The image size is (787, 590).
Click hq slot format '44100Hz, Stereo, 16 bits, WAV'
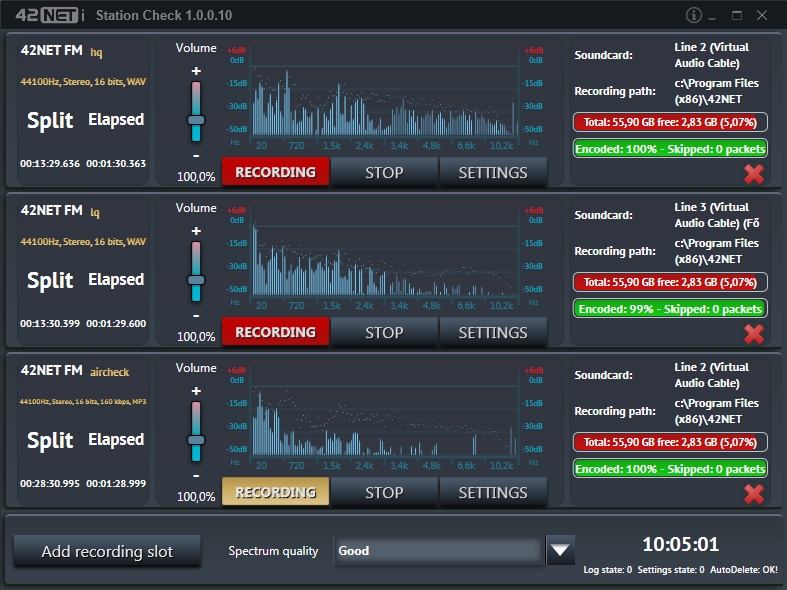click(83, 82)
